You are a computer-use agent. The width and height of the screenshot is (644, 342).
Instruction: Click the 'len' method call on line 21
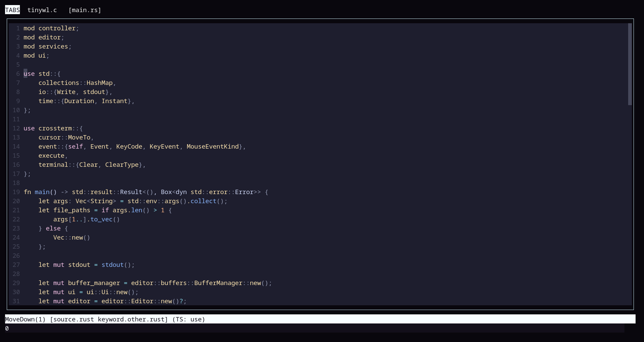(x=137, y=210)
